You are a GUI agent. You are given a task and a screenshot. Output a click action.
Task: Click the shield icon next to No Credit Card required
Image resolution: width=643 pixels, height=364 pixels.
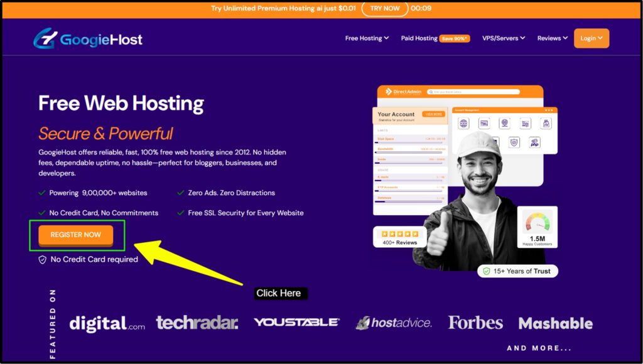coord(43,259)
